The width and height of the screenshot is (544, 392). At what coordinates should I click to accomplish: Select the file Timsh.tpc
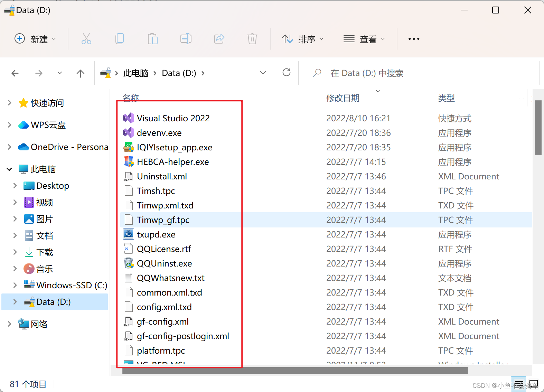[156, 191]
